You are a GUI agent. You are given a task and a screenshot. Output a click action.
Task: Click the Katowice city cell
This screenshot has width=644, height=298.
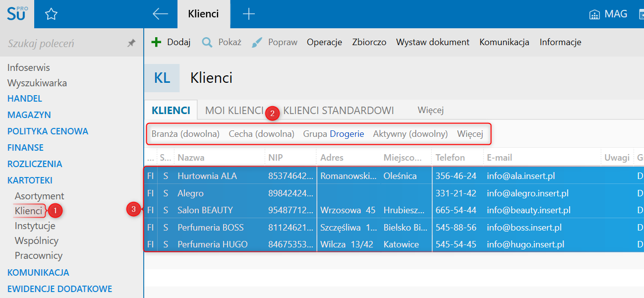point(401,244)
